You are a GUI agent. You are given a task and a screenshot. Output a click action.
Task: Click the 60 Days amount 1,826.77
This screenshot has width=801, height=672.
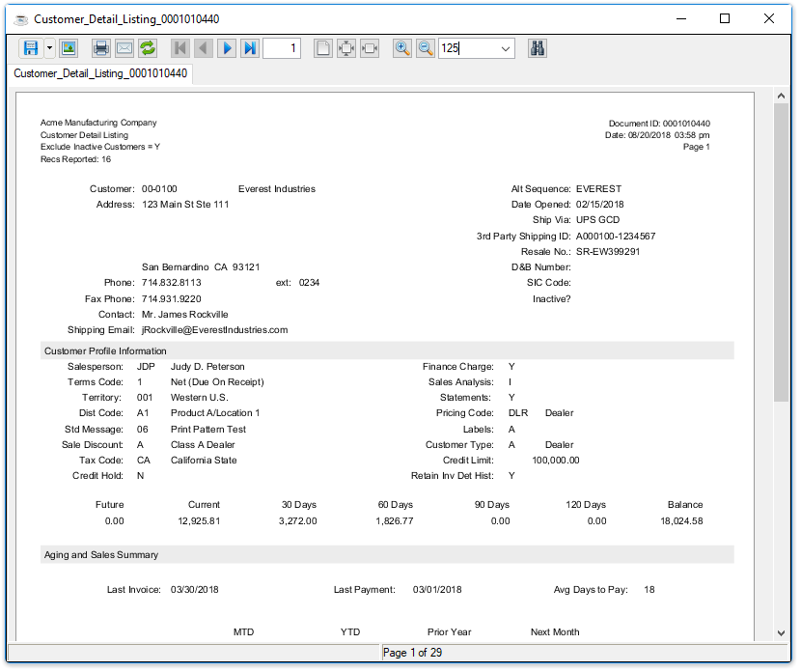tap(395, 521)
